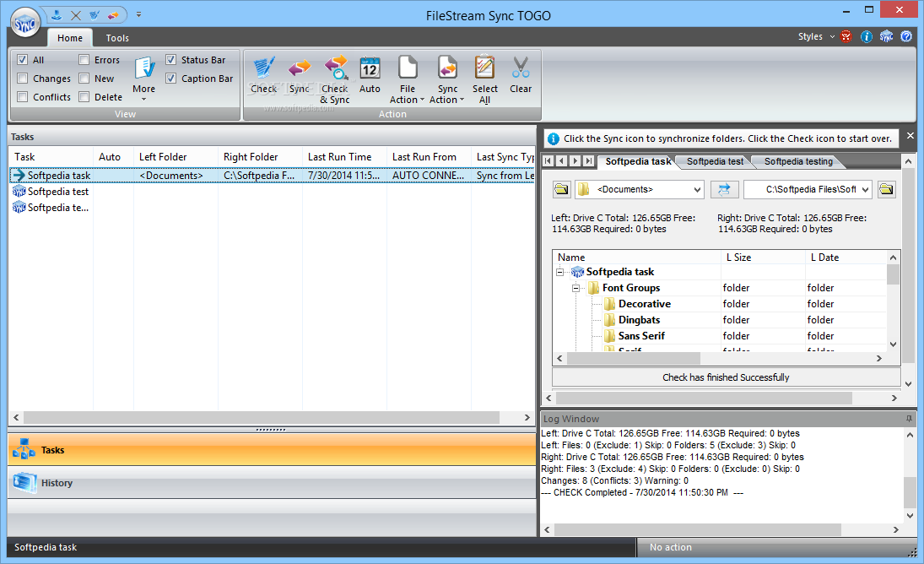Viewport: 924px width, 564px height.
Task: Open the File Action dropdown
Action: tap(408, 79)
